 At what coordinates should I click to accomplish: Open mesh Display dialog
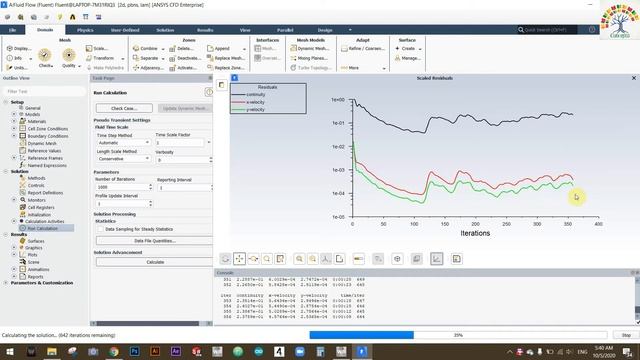point(19,48)
